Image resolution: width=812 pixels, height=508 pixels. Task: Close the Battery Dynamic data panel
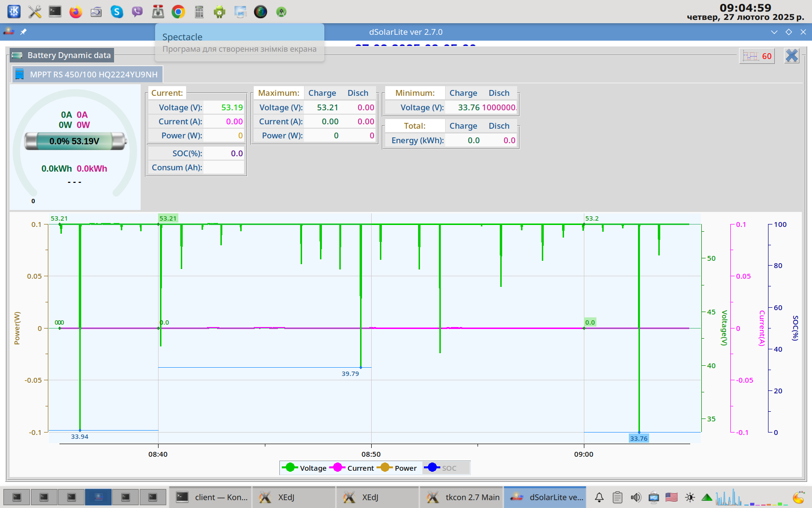click(791, 56)
